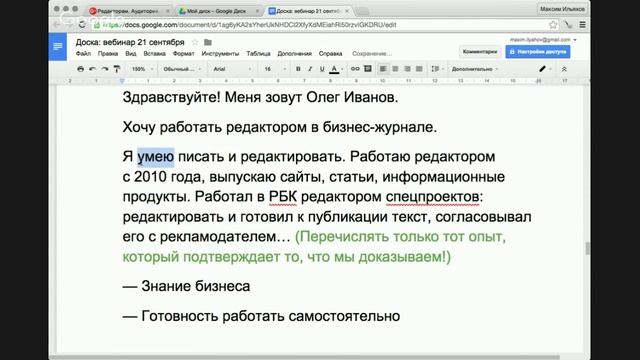Select the paint format brush
This screenshot has width=640, height=360.
pyautogui.click(x=117, y=69)
